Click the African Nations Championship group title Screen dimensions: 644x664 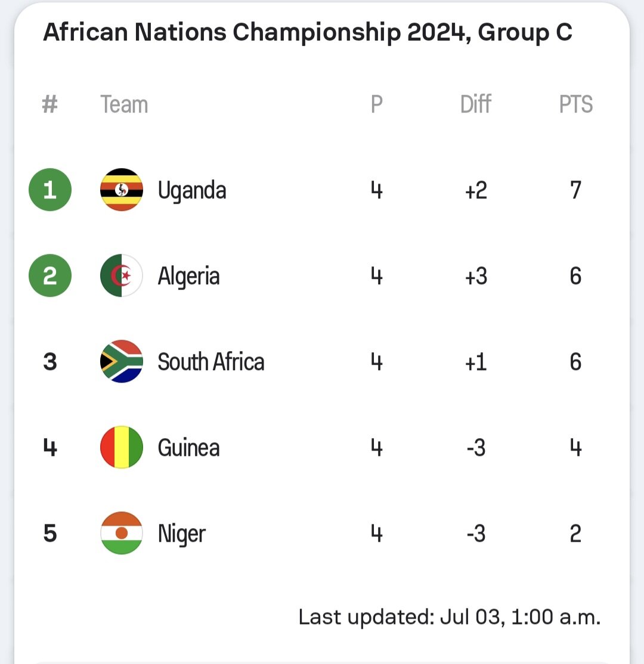tap(308, 33)
